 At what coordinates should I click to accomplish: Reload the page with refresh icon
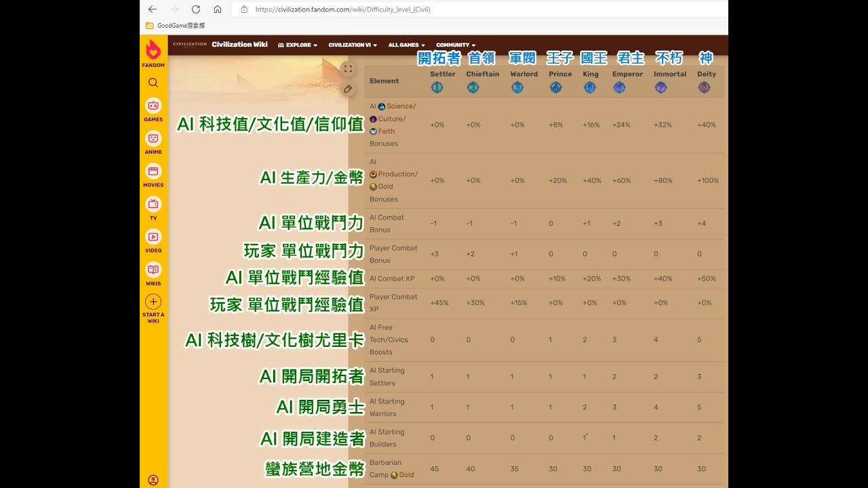pos(195,9)
